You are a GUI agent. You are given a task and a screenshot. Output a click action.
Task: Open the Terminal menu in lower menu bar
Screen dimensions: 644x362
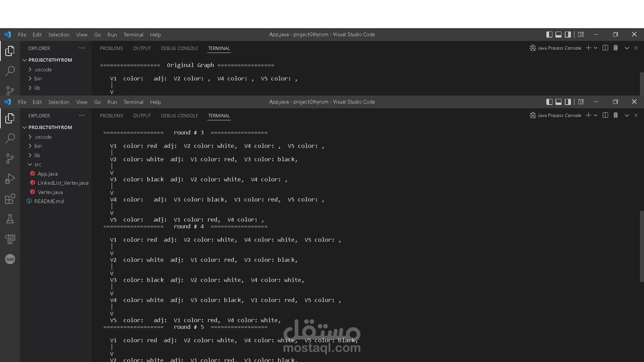pyautogui.click(x=133, y=102)
